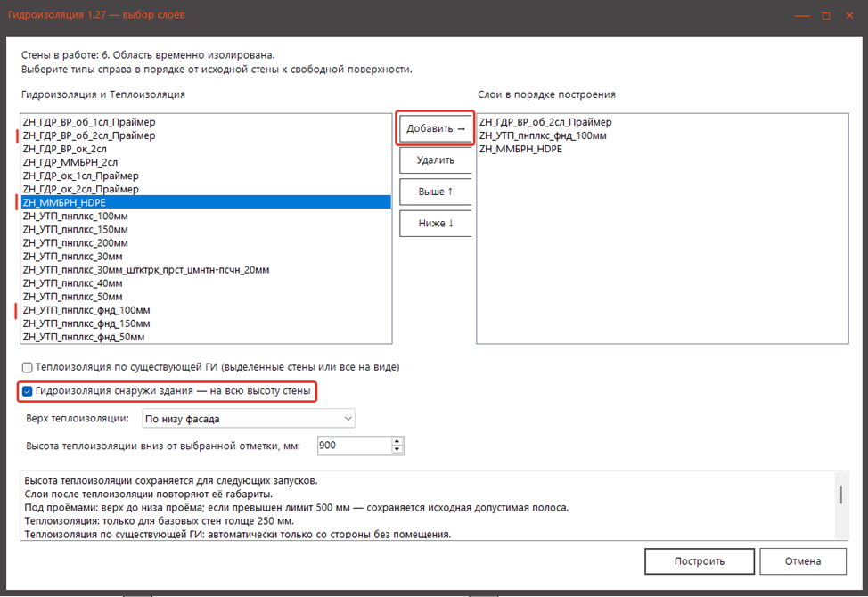Select ZН_ГДР_ВР_об_1сл_Праймер in the left list
The height and width of the screenshot is (597, 868).
[x=206, y=122]
